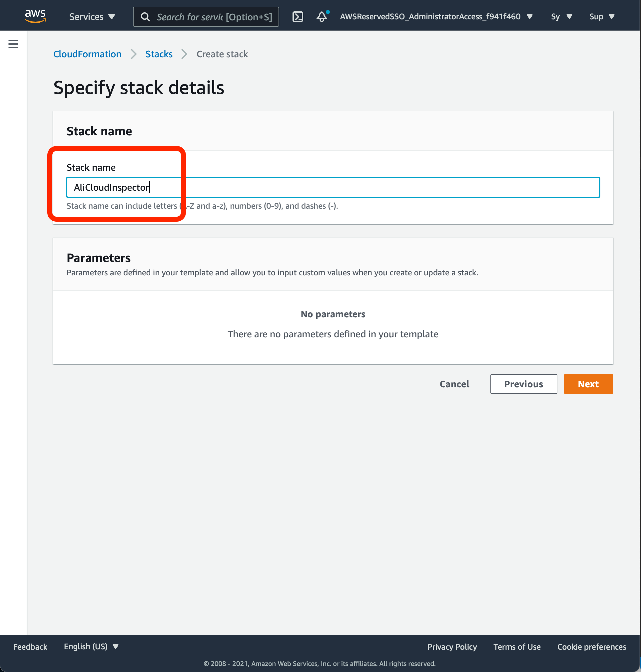
Task: Click the terminal/CloudShell icon
Action: (298, 16)
